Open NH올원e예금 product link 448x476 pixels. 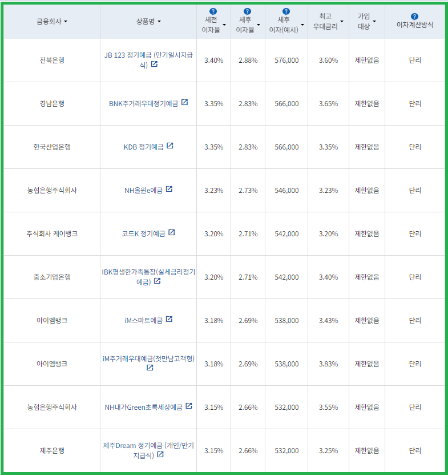143,190
